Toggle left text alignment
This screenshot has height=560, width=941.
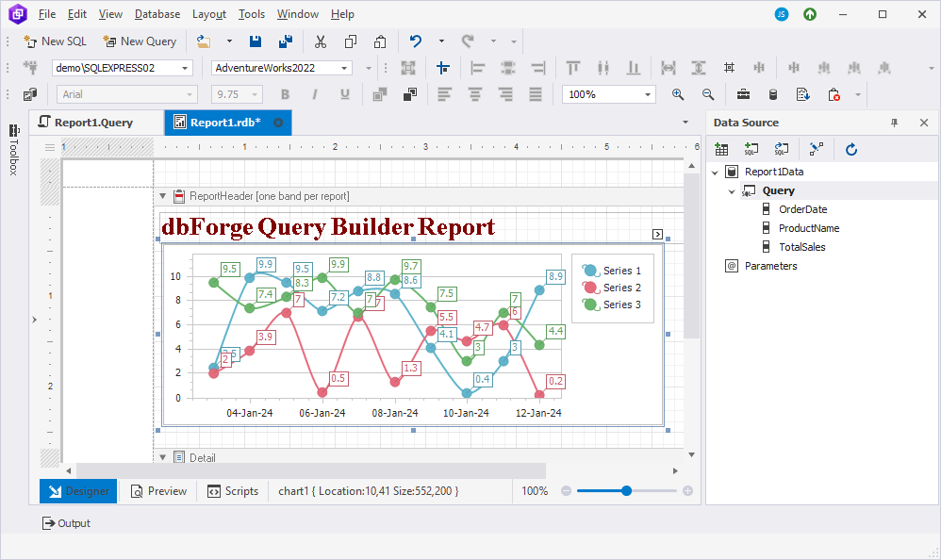[x=445, y=94]
